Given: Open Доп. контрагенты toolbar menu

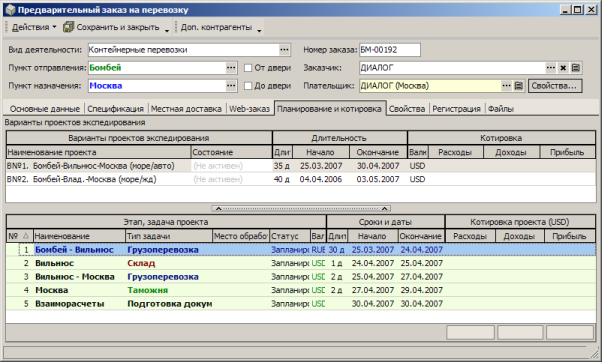Looking at the screenshot, I should (x=216, y=27).
